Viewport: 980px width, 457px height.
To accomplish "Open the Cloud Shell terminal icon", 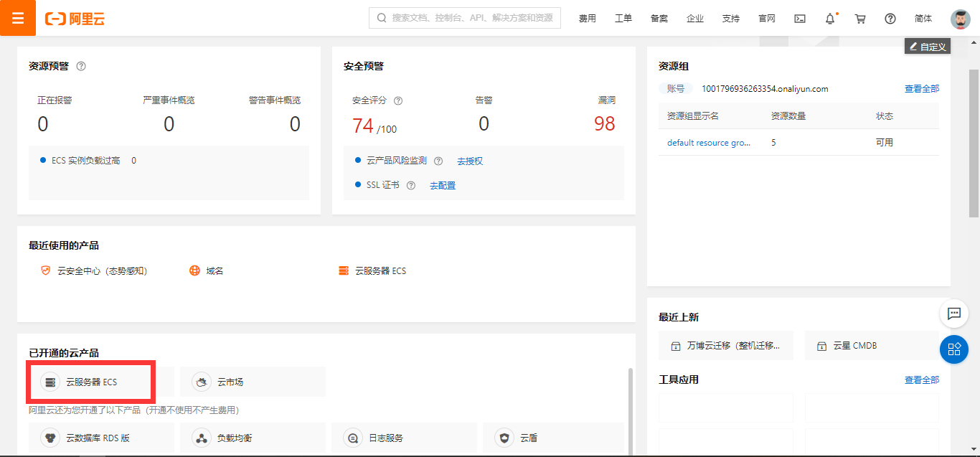I will (x=800, y=19).
